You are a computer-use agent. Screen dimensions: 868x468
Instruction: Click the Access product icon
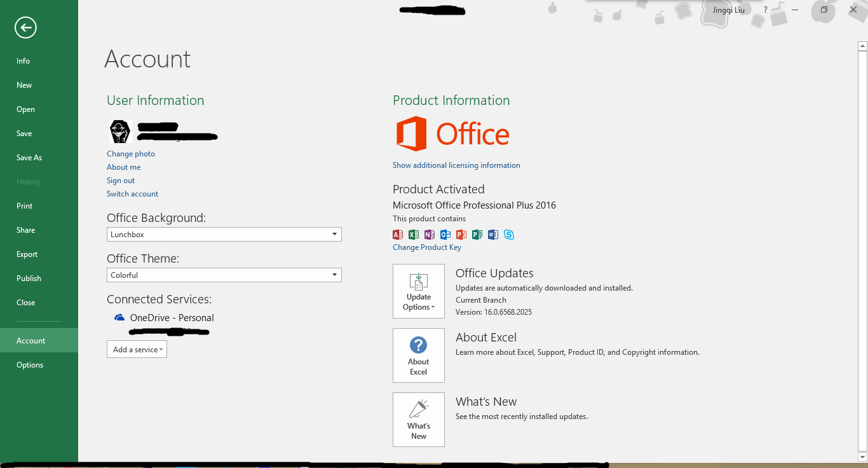tap(398, 235)
